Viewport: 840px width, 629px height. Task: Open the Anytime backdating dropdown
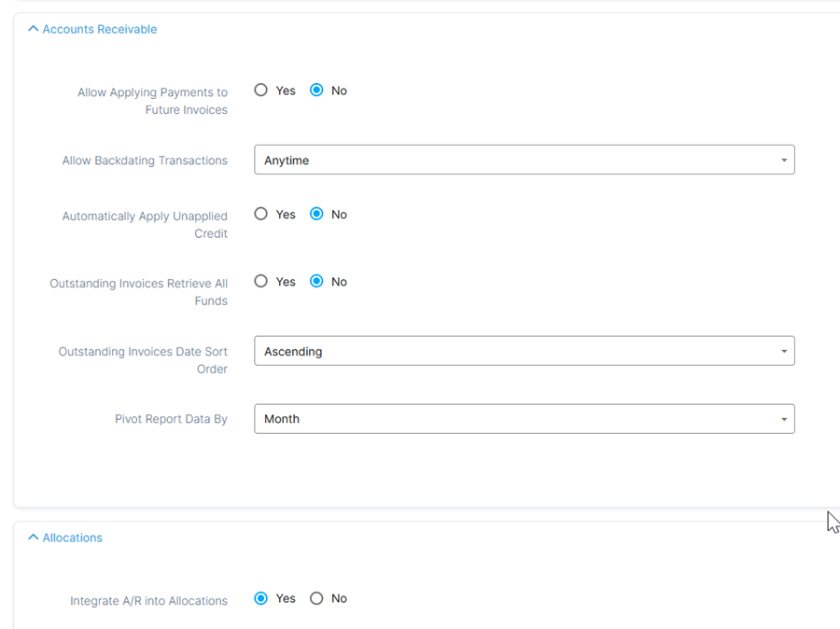tap(524, 160)
